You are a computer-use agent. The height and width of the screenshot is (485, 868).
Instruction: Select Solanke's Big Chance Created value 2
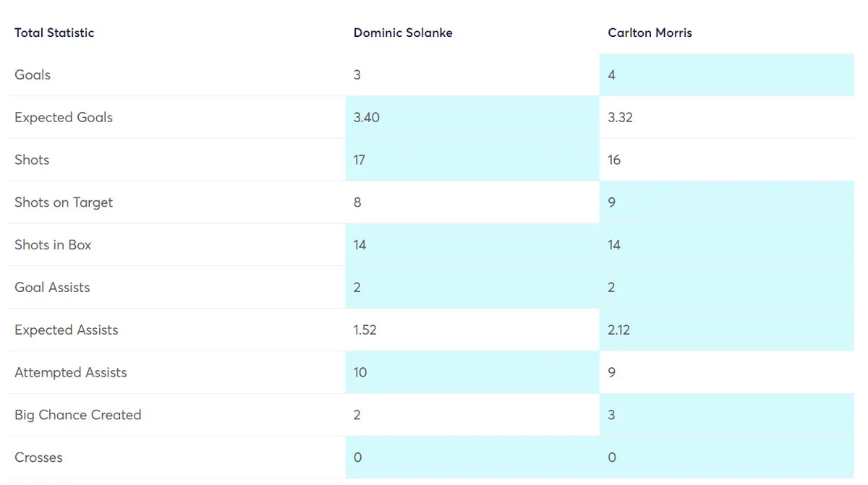click(x=357, y=416)
